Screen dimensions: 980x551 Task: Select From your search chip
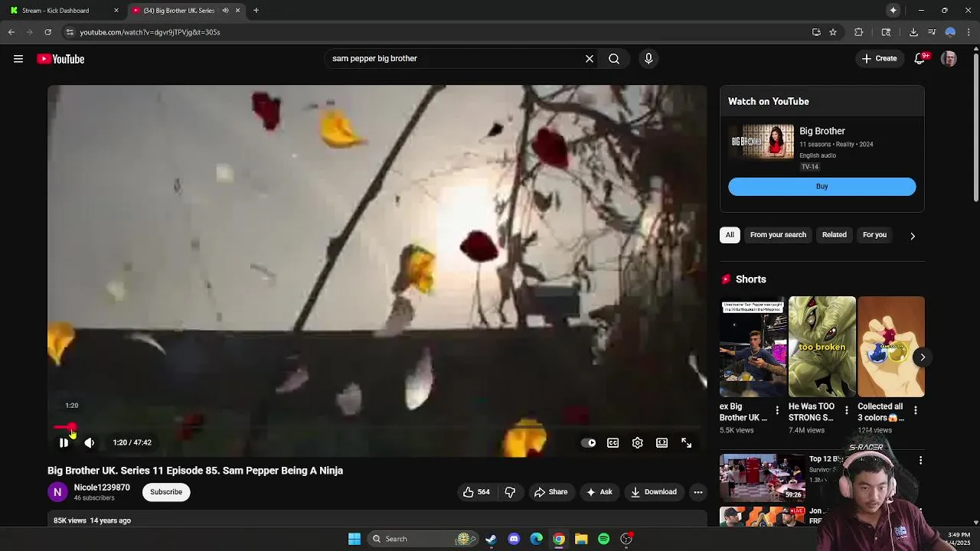coord(778,235)
